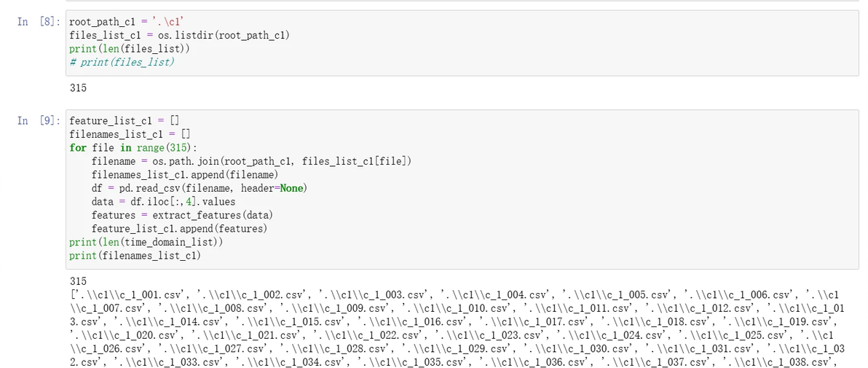868x368 pixels.
Task: Place cursor on for file in range(315) line
Action: (x=133, y=148)
